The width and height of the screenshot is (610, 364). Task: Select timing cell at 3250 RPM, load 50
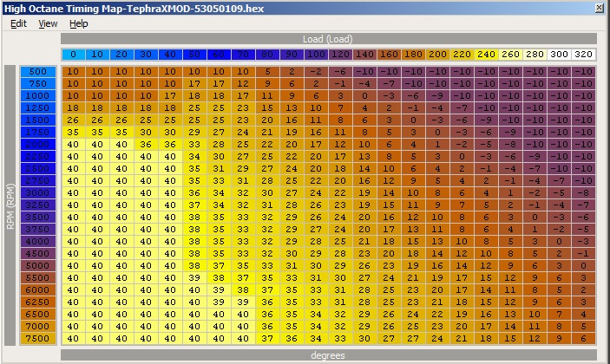click(194, 205)
